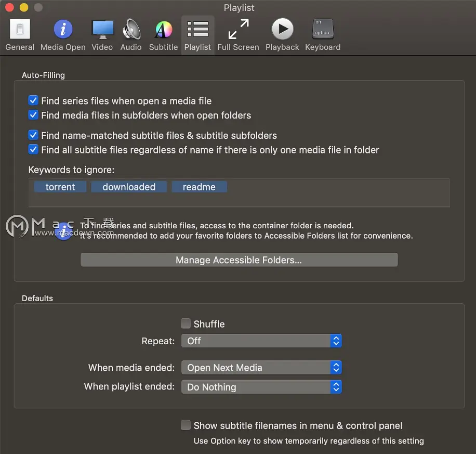This screenshot has height=454, width=476.
Task: Close the Playlist preferences window
Action: click(10, 7)
